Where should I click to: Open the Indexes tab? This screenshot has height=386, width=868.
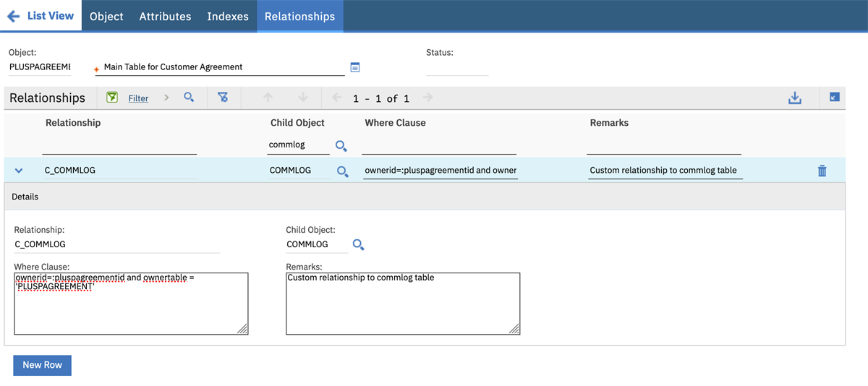coord(227,16)
